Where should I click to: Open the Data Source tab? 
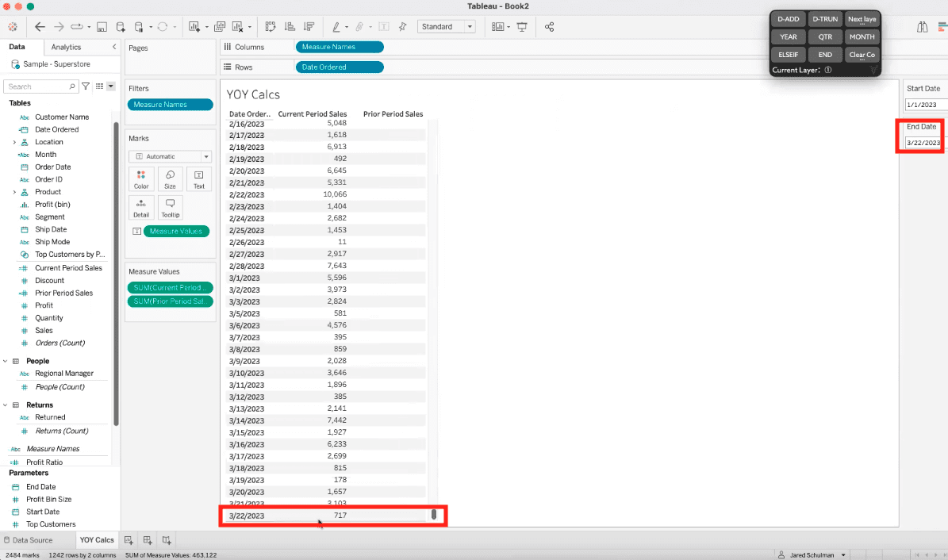(29, 539)
